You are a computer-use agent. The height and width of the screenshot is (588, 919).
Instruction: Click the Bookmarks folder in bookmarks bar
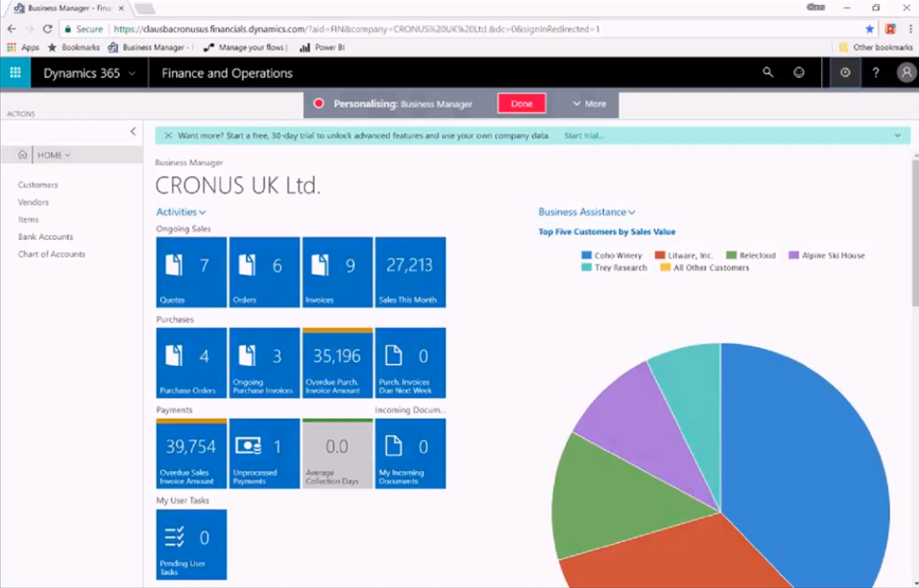tap(74, 48)
